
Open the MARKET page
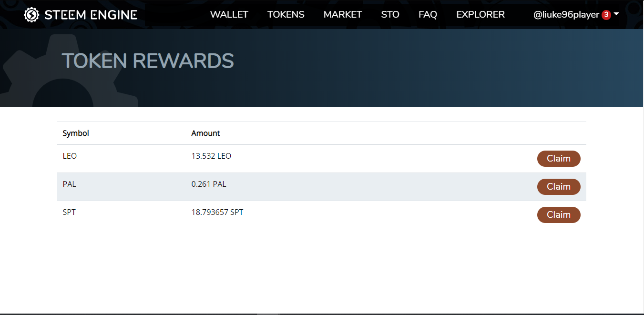(343, 15)
